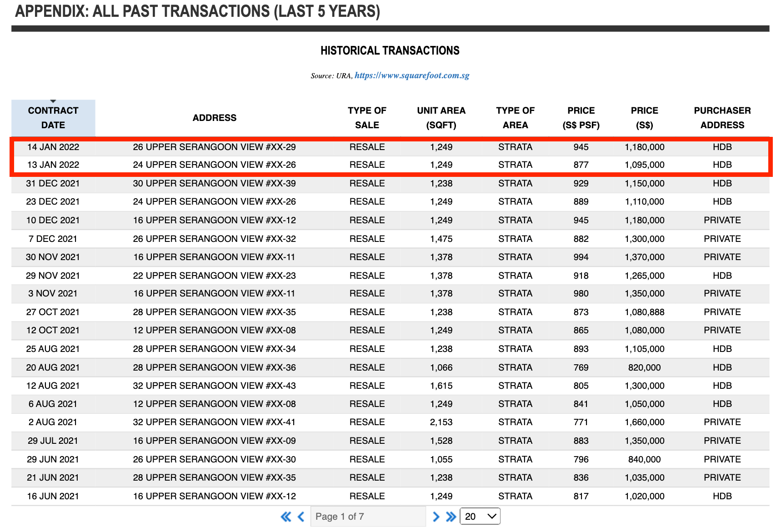Viewport: 781px width, 532px height.
Task: Select date cell '13 JAN 2022'
Action: coord(53,165)
